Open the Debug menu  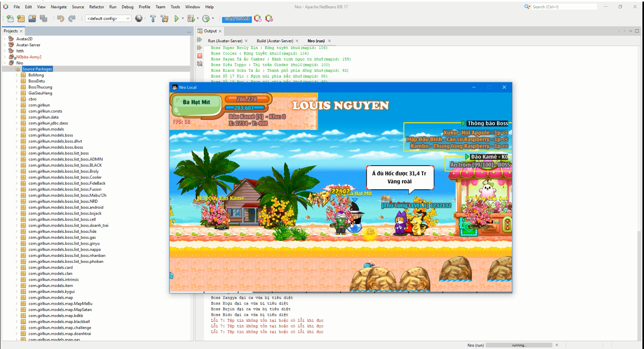(x=127, y=7)
